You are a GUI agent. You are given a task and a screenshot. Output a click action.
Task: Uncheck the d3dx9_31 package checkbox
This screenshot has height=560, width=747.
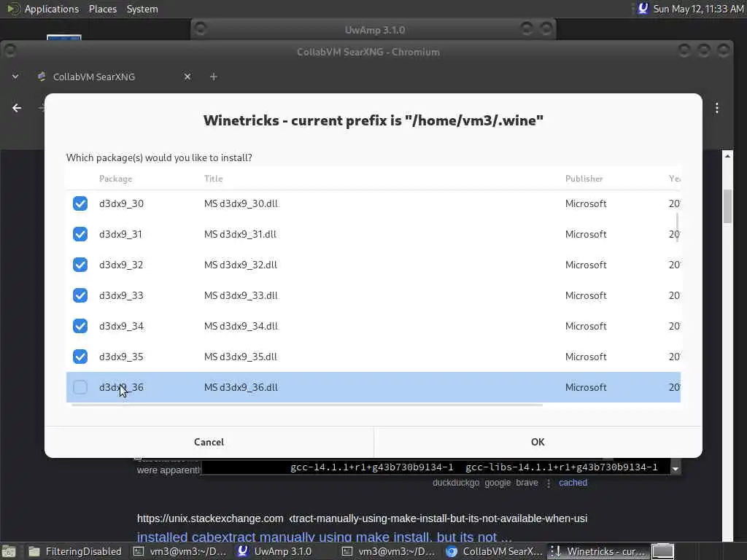pyautogui.click(x=80, y=234)
